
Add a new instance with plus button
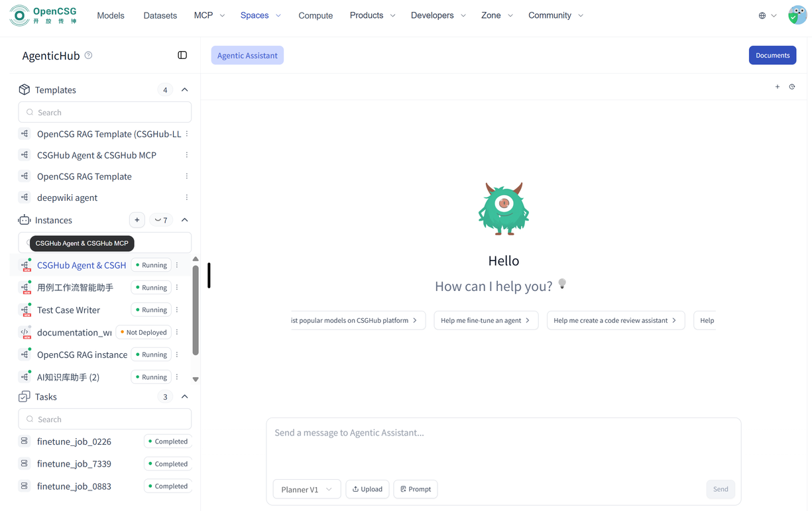coord(137,220)
